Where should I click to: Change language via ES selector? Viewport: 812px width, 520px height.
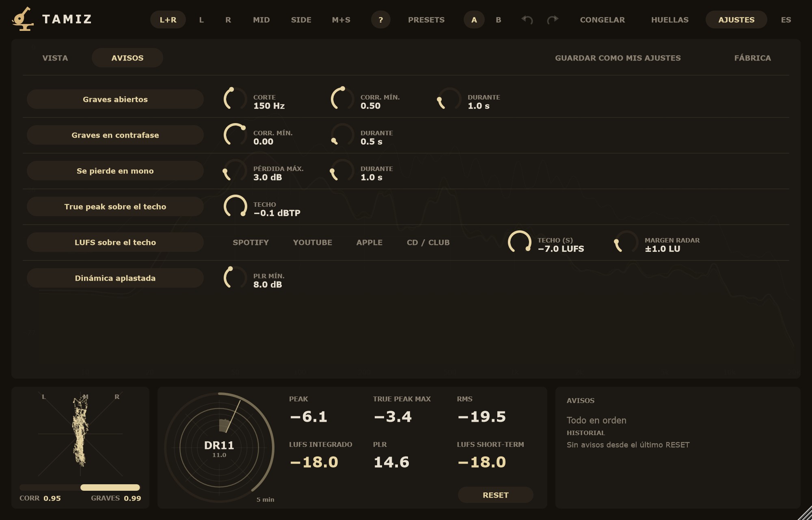pyautogui.click(x=786, y=19)
